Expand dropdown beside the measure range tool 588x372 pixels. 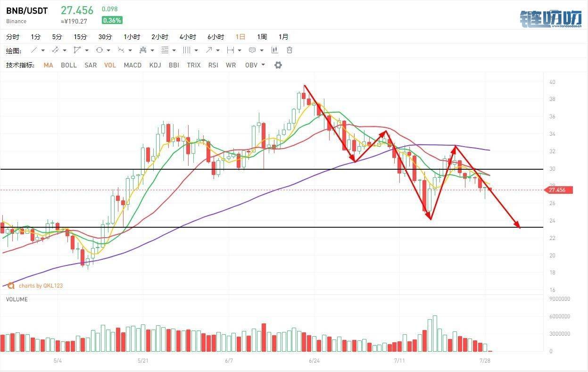[x=240, y=50]
